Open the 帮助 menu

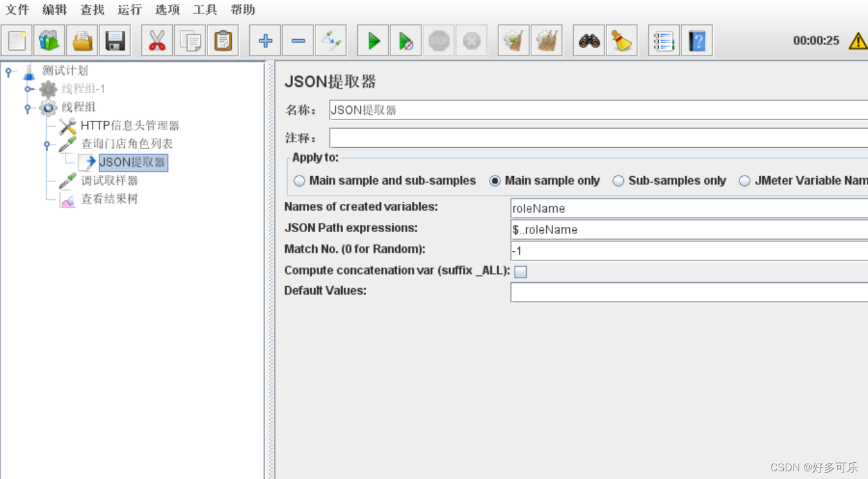pyautogui.click(x=243, y=10)
